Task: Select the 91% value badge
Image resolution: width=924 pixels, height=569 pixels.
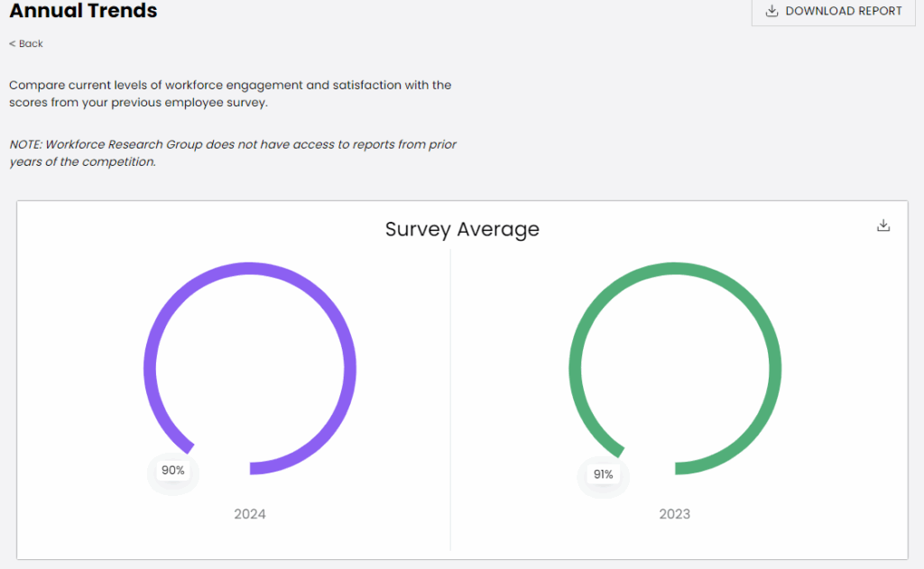Action: point(603,473)
